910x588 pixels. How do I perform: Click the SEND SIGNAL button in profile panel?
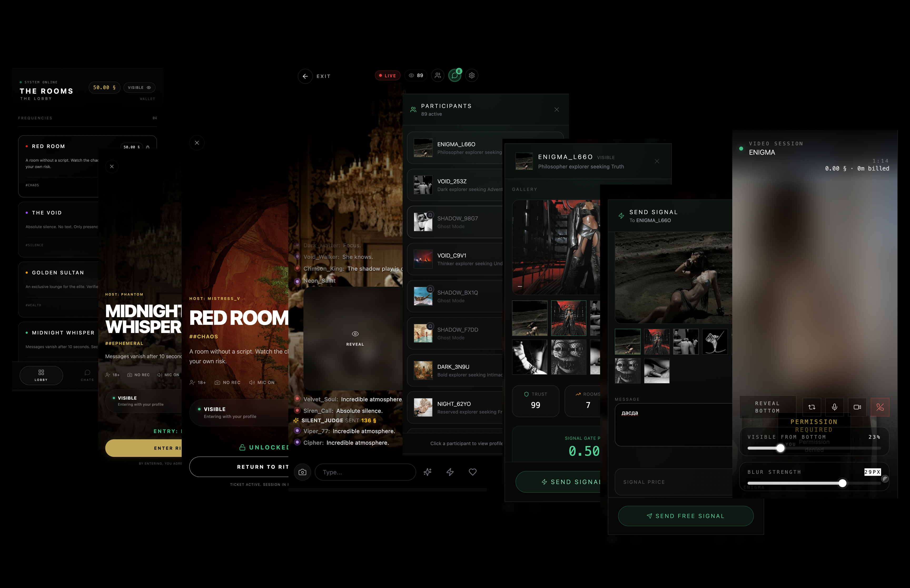click(x=558, y=482)
